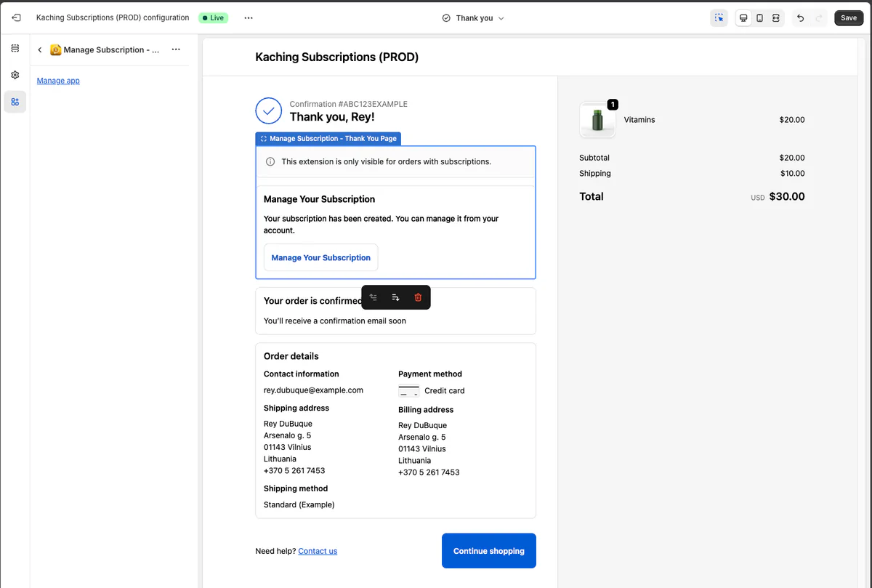Open the Manage Subscription block options menu
The height and width of the screenshot is (588, 872).
(x=176, y=49)
